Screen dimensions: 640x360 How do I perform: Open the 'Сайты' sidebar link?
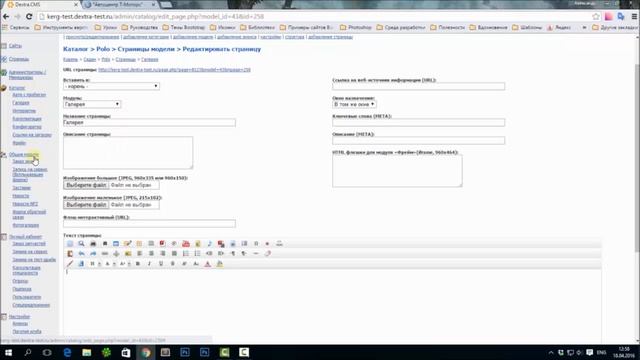click(15, 46)
